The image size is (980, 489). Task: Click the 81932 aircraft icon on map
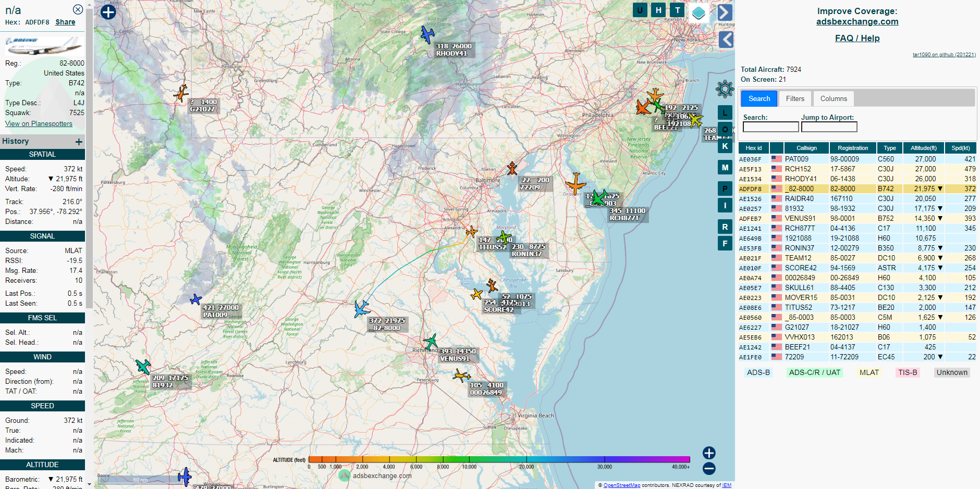click(143, 366)
